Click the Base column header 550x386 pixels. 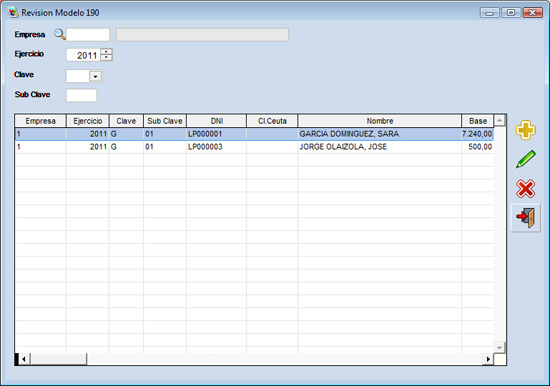point(478,121)
